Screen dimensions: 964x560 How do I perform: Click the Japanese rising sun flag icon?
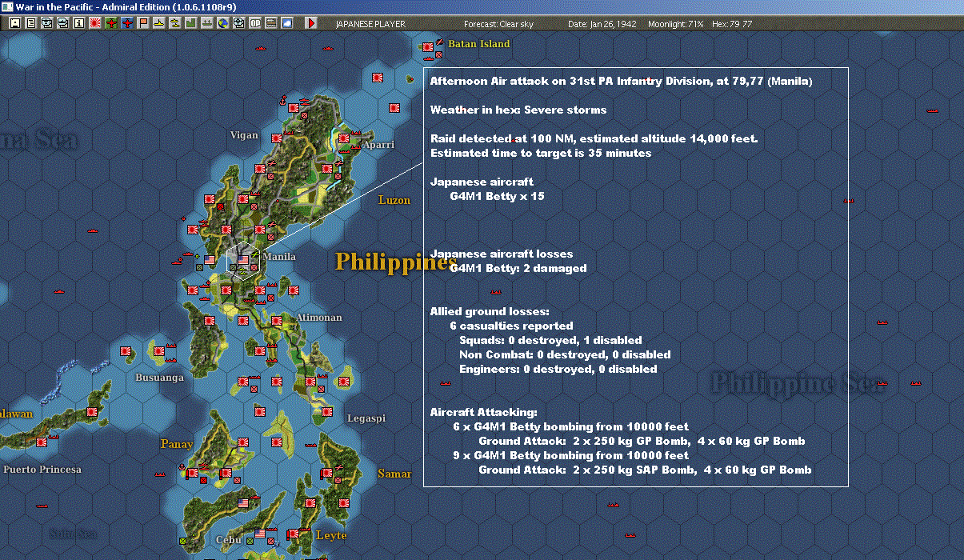(x=95, y=23)
